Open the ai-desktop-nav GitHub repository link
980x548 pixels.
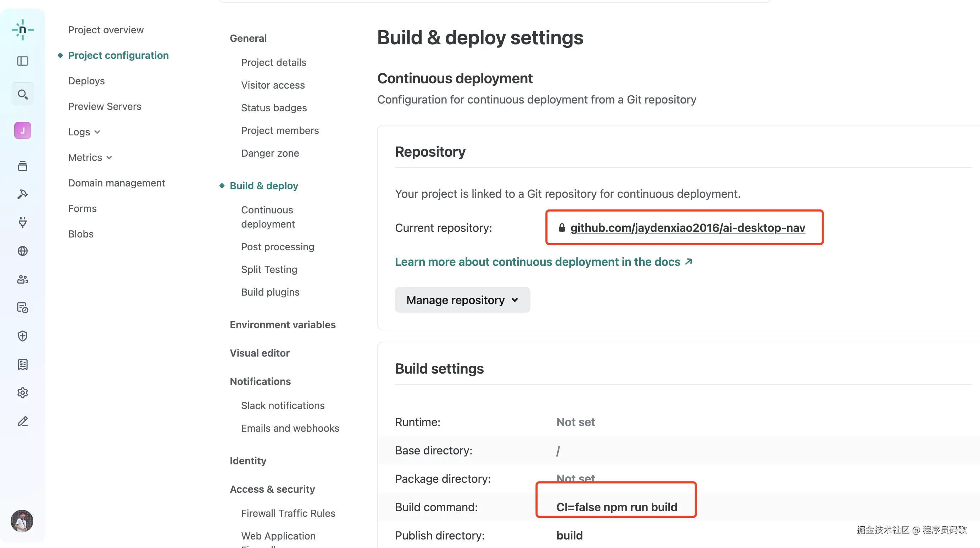687,228
